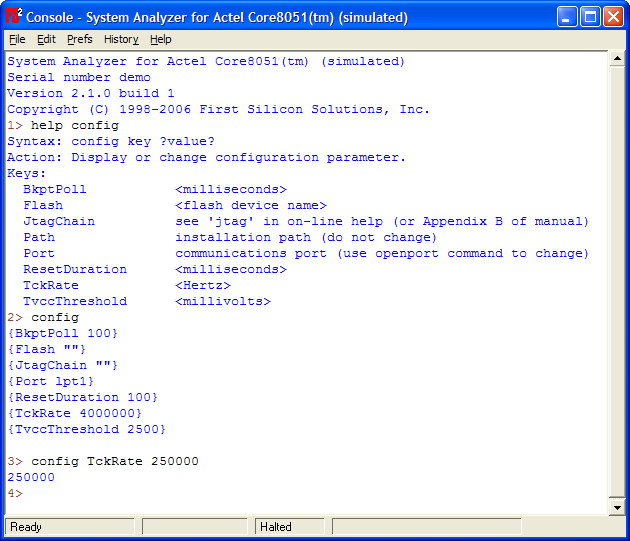This screenshot has height=541, width=630.
Task: Click the TckRate key in help list
Action: click(x=51, y=285)
